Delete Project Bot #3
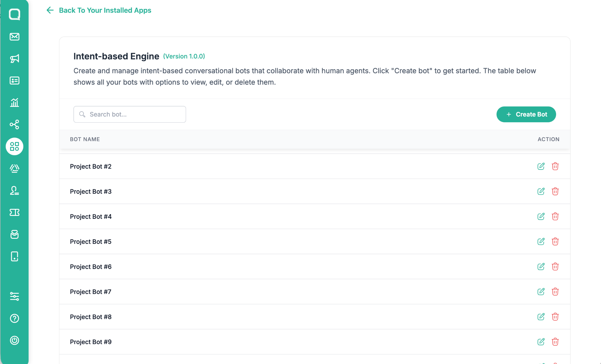 [x=555, y=192]
